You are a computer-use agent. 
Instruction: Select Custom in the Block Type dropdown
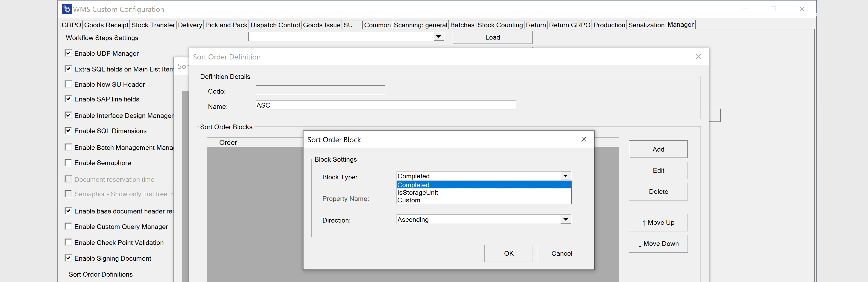[x=409, y=200]
